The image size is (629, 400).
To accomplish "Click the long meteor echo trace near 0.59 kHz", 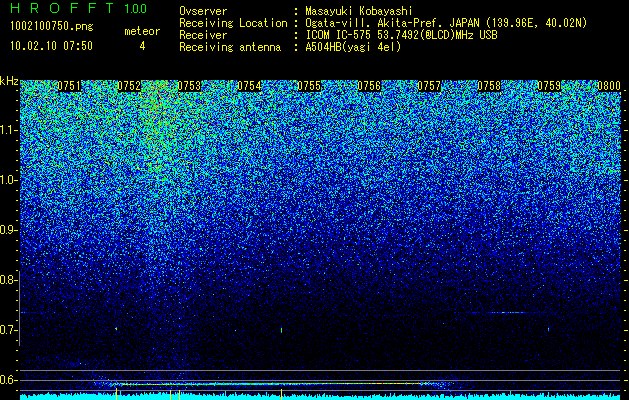I will click(x=273, y=384).
